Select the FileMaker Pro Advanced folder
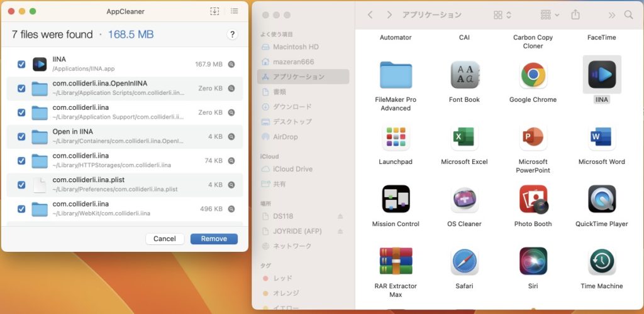 [x=396, y=75]
